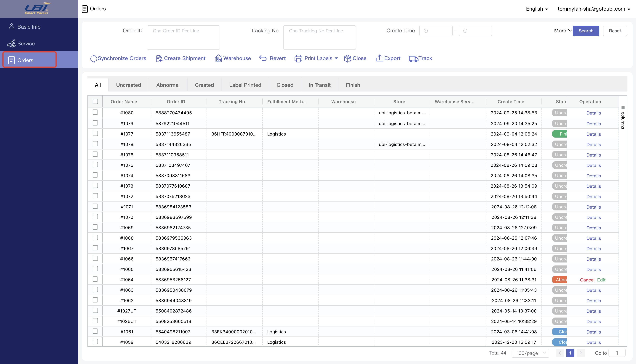Click the Order ID text area
The width and height of the screenshot is (636, 364).
coord(183,38)
